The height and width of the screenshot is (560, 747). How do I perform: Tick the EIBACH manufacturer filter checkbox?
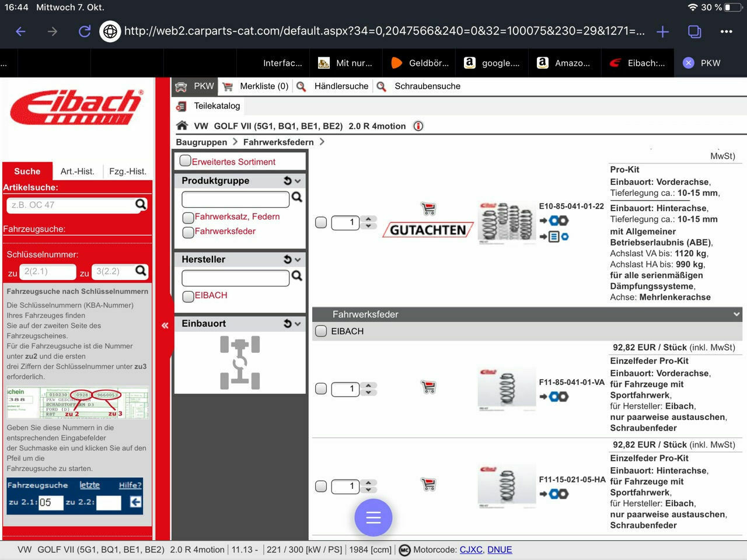click(189, 296)
